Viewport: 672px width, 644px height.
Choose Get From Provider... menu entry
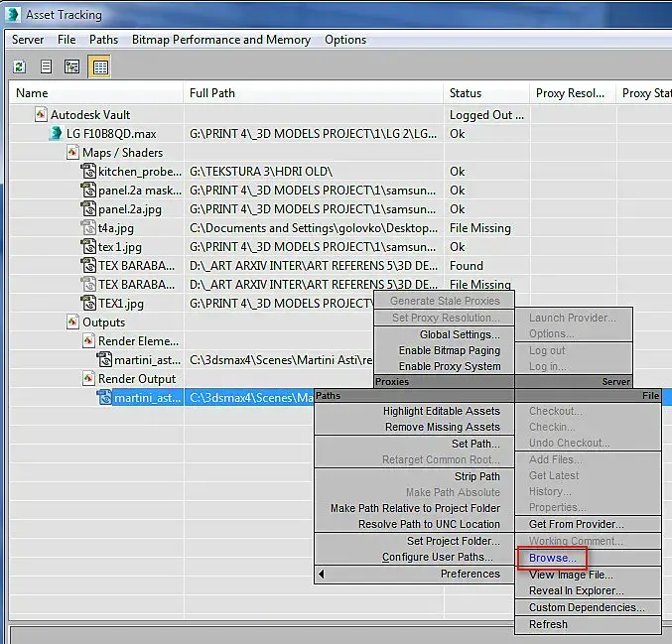[577, 524]
